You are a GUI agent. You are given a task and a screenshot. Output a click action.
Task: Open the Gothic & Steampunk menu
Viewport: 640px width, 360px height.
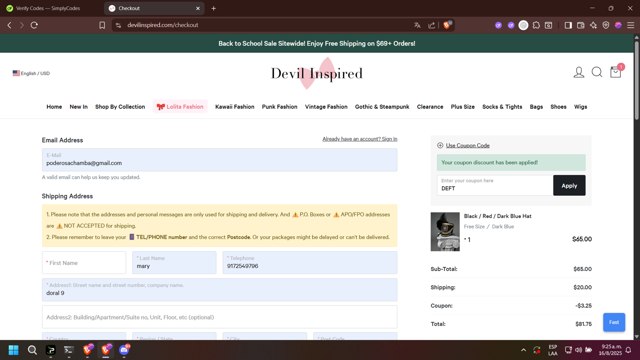(x=382, y=107)
